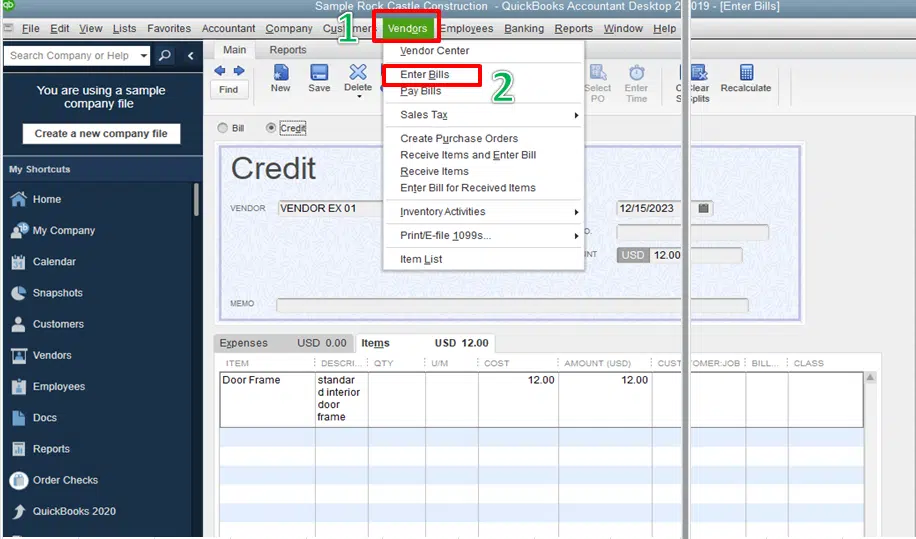
Task: Open the Lists menu
Action: [124, 29]
